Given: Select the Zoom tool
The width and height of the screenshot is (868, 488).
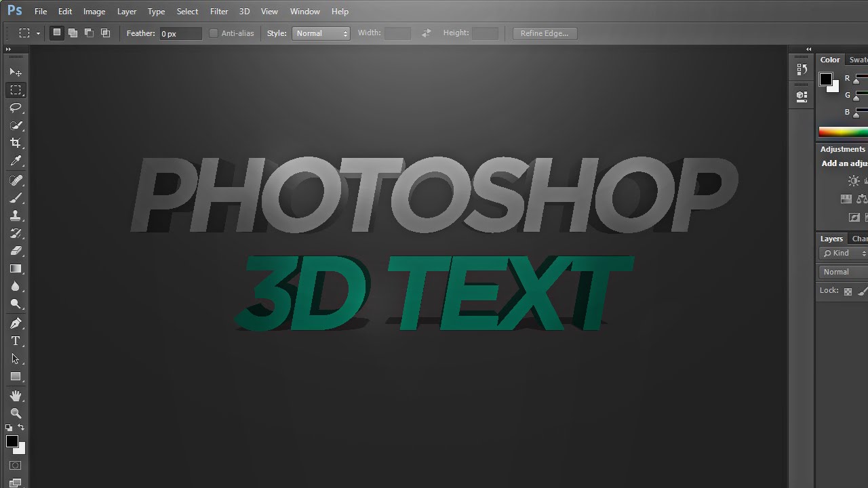Looking at the screenshot, I should tap(16, 413).
